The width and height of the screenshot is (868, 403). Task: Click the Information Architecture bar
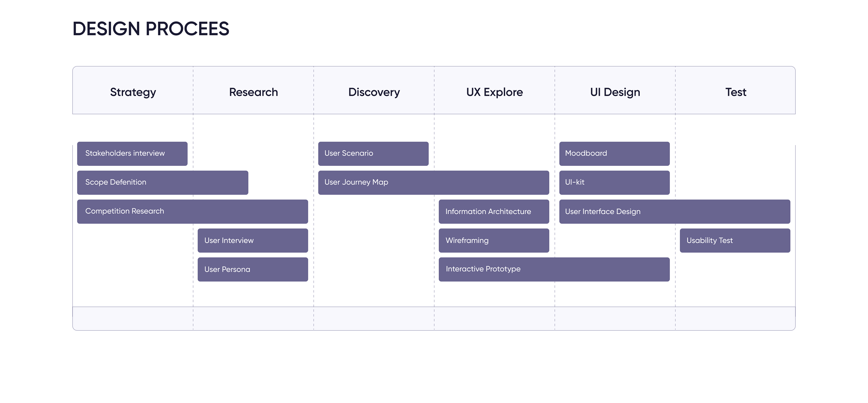click(x=494, y=212)
